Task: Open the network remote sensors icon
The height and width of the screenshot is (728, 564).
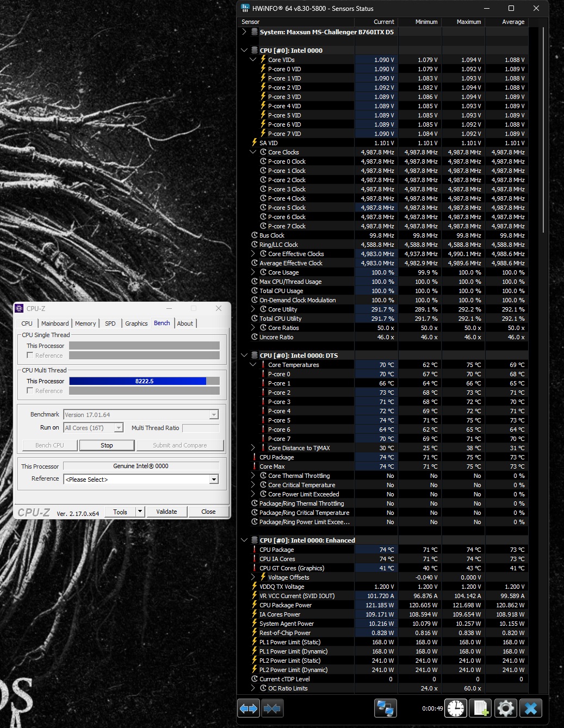Action: coord(386,708)
